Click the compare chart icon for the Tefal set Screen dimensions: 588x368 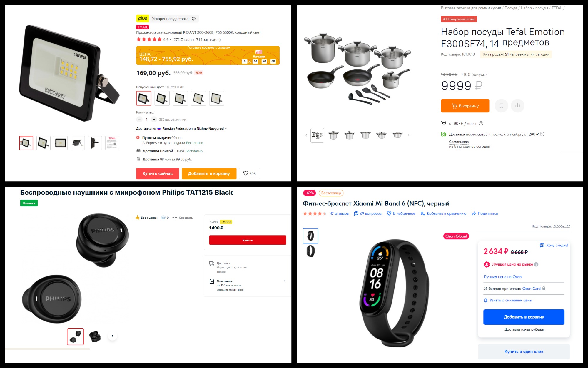(518, 106)
